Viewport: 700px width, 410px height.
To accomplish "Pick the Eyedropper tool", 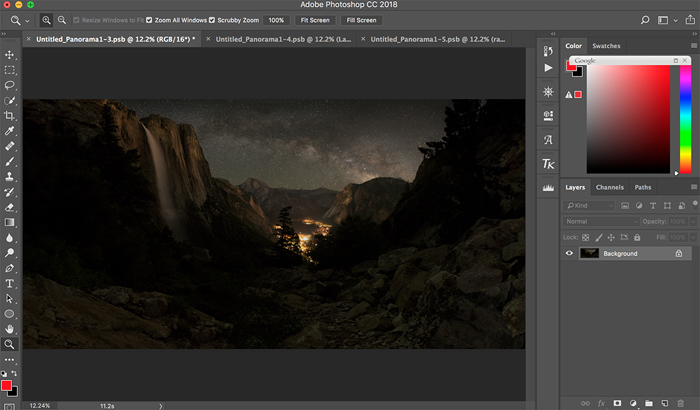I will coord(10,131).
